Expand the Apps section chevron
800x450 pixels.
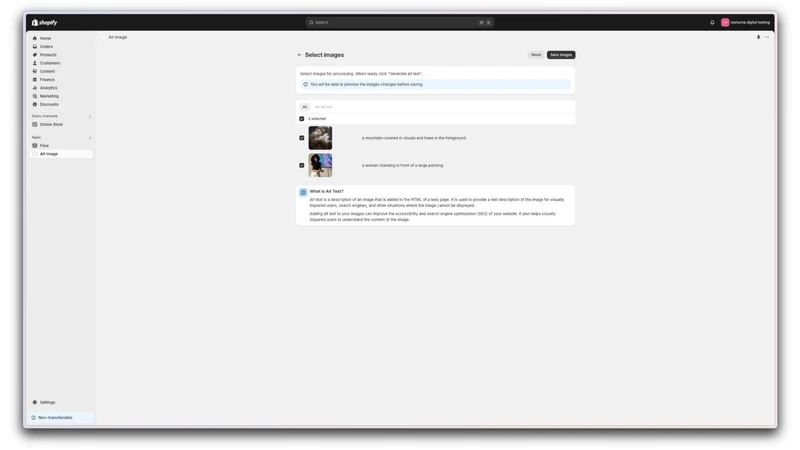(90, 138)
